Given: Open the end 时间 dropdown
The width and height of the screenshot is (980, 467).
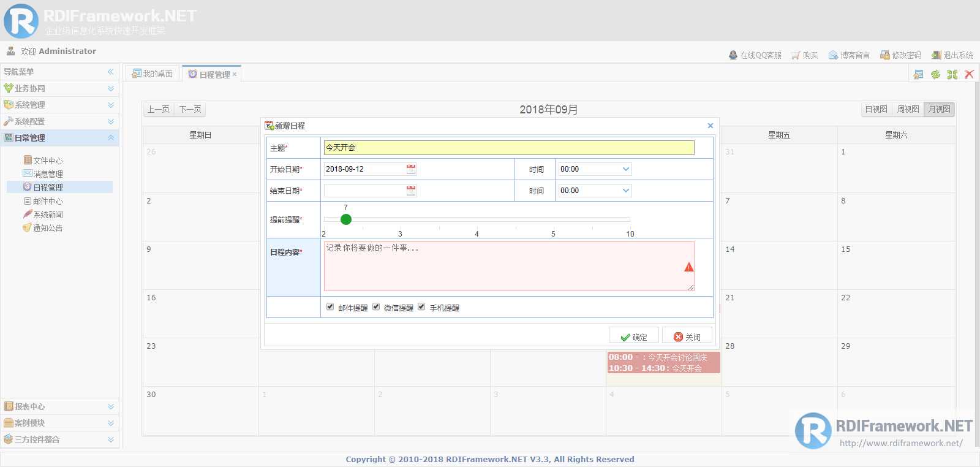Looking at the screenshot, I should [626, 191].
